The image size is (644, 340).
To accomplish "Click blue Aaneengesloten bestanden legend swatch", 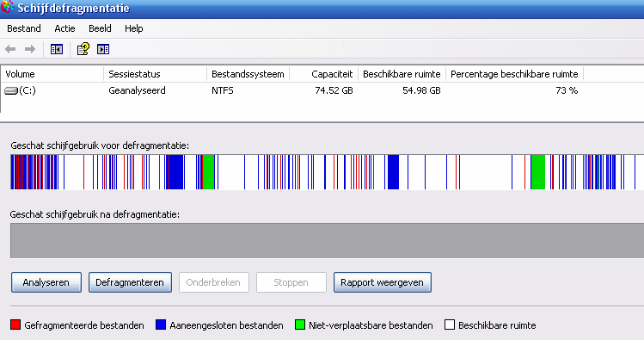I will 161,325.
